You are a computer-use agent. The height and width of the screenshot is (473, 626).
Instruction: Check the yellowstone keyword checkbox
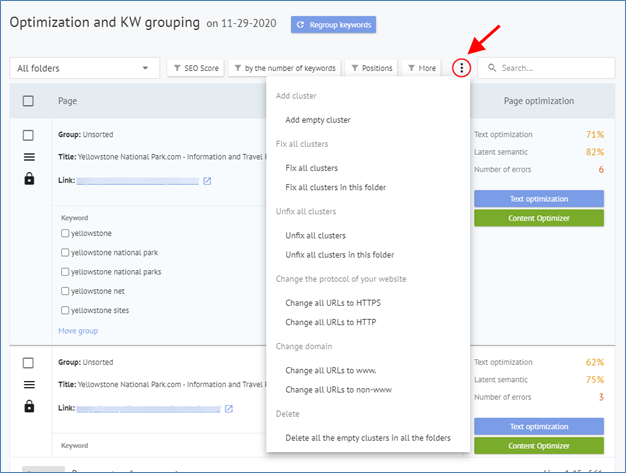tap(65, 233)
